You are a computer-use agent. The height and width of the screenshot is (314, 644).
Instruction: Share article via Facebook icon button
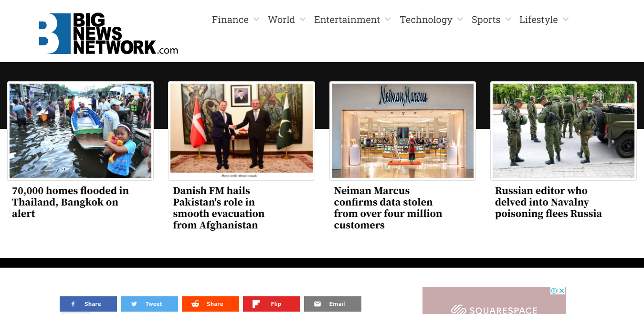pos(88,304)
